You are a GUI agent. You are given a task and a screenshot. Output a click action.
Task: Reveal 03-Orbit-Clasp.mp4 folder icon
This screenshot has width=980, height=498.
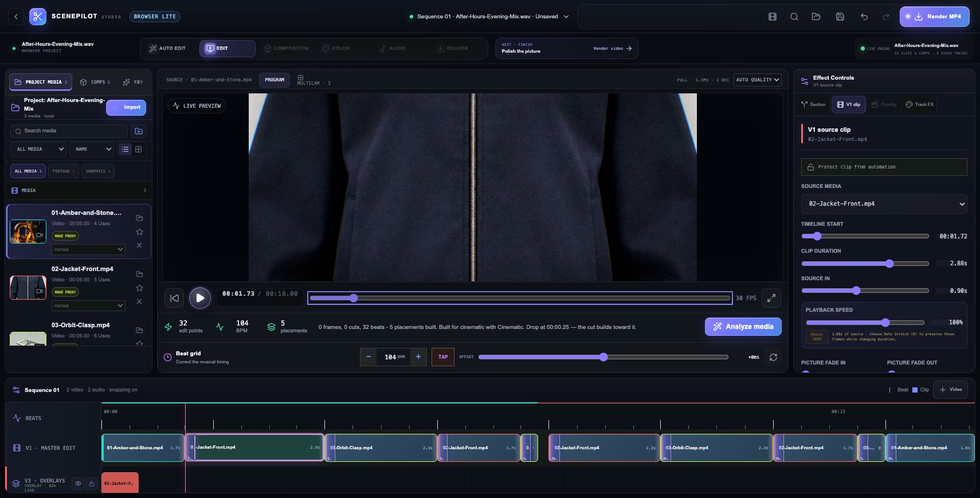(139, 330)
